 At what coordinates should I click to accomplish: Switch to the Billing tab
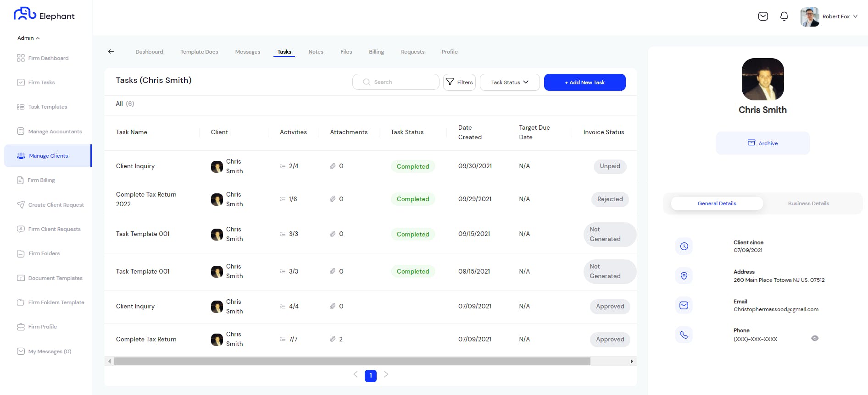click(376, 52)
